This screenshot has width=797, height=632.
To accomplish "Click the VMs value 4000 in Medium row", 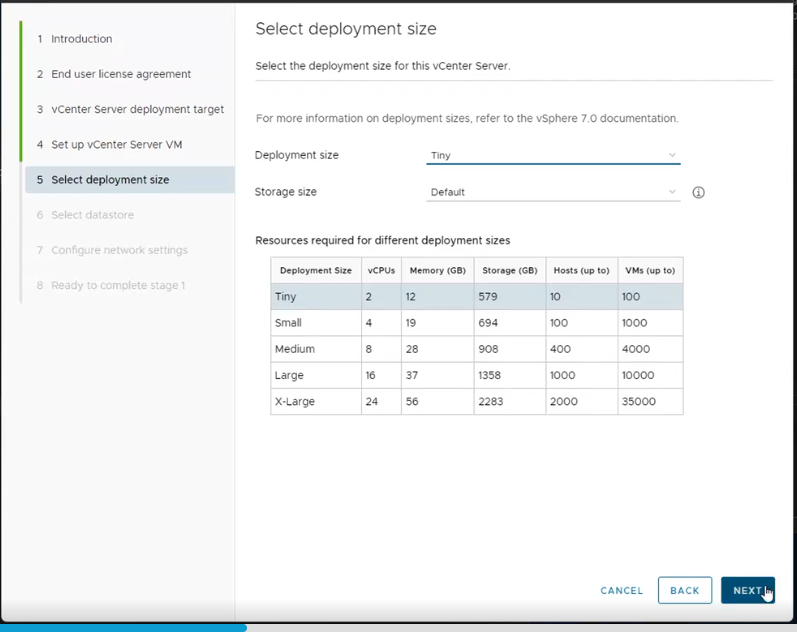I will pos(636,349).
